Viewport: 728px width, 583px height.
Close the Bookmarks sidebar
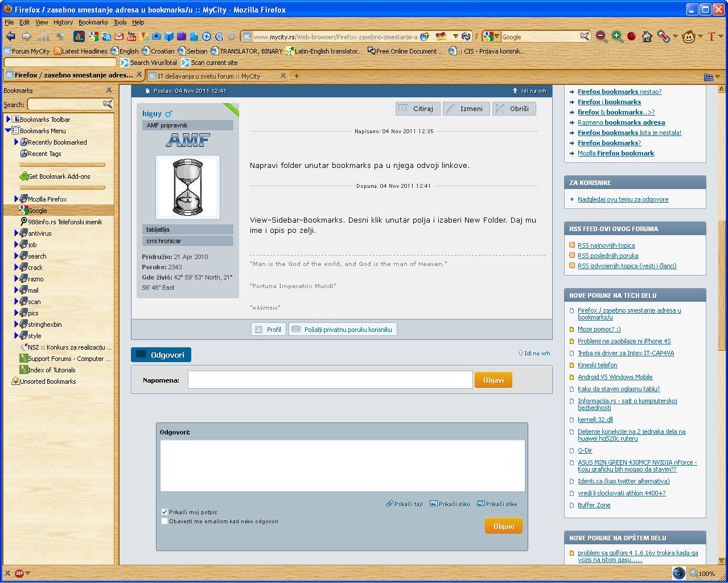[109, 90]
